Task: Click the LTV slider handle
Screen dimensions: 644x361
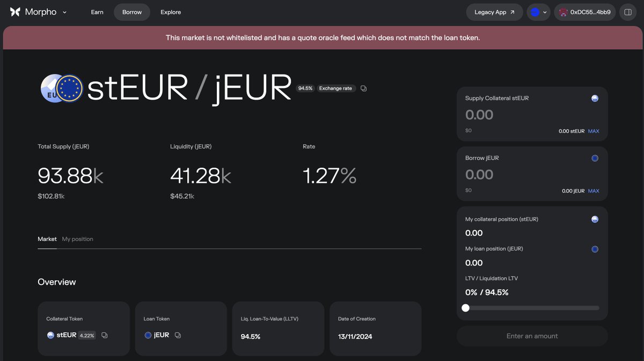Action: click(x=465, y=308)
